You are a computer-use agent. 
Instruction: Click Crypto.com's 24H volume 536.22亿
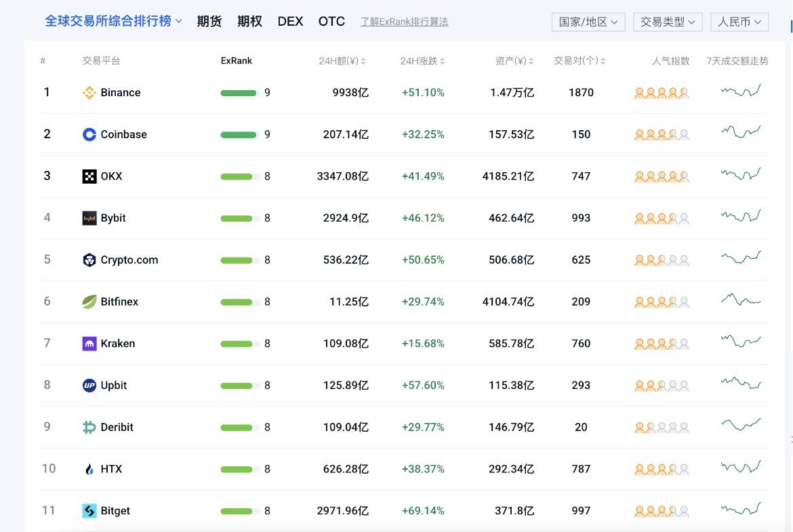346,260
